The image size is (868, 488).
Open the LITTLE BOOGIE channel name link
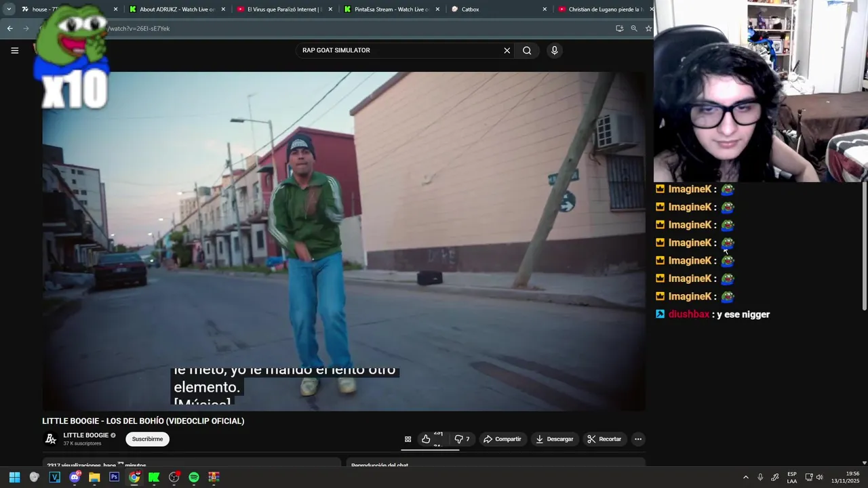click(x=86, y=435)
